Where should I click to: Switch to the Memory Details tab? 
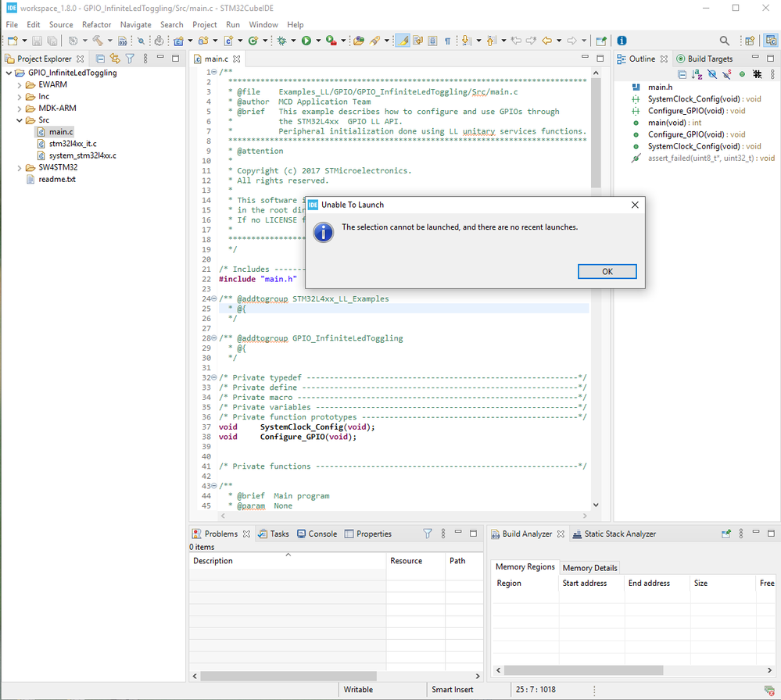tap(589, 567)
